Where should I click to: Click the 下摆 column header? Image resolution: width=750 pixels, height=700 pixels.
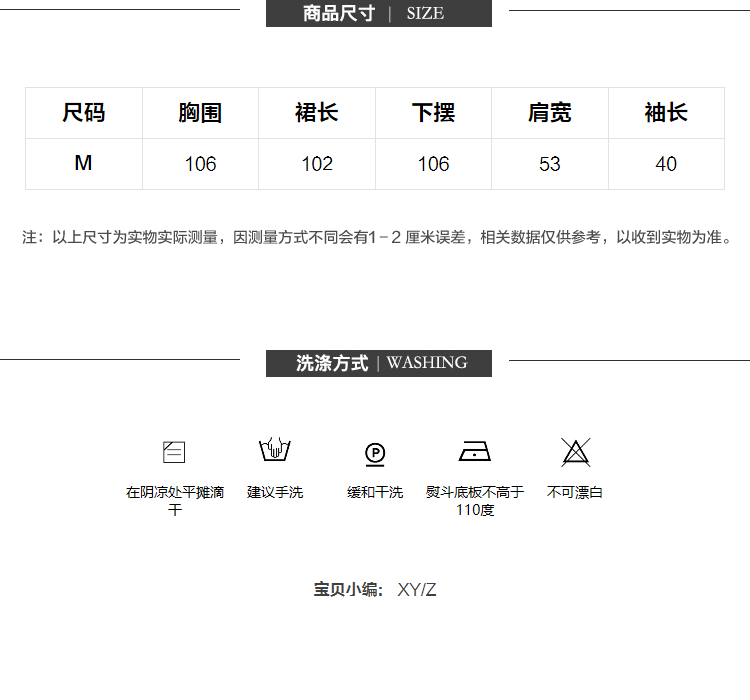tap(433, 113)
